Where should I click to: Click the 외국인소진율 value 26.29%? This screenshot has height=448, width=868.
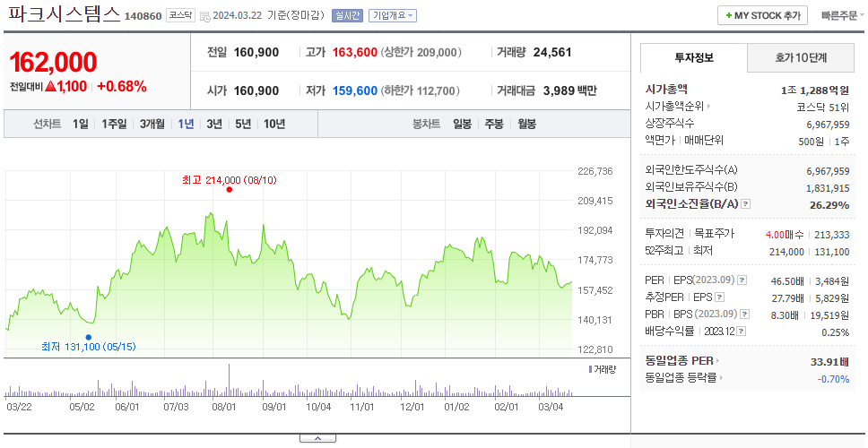click(x=829, y=205)
